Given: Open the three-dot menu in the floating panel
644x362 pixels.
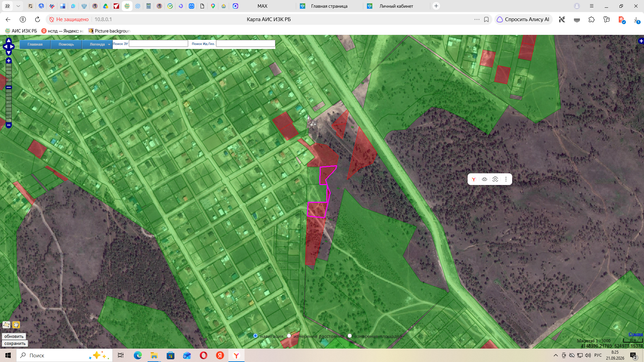Looking at the screenshot, I should (506, 179).
